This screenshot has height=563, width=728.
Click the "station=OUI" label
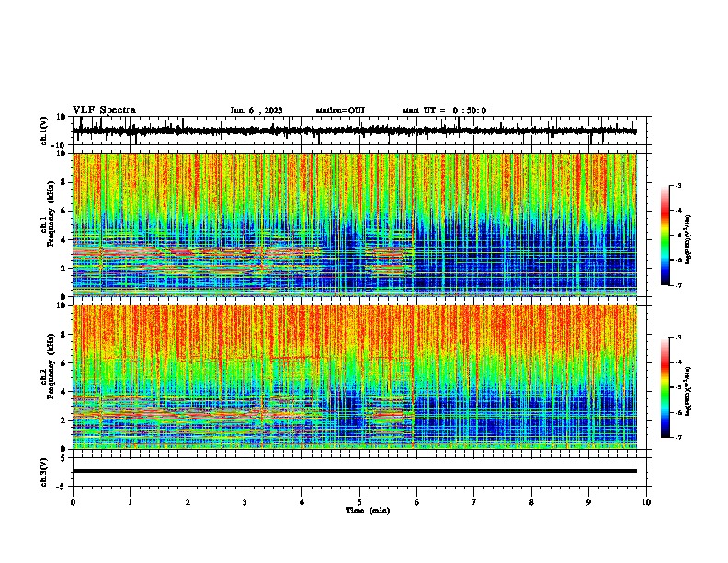click(x=340, y=110)
